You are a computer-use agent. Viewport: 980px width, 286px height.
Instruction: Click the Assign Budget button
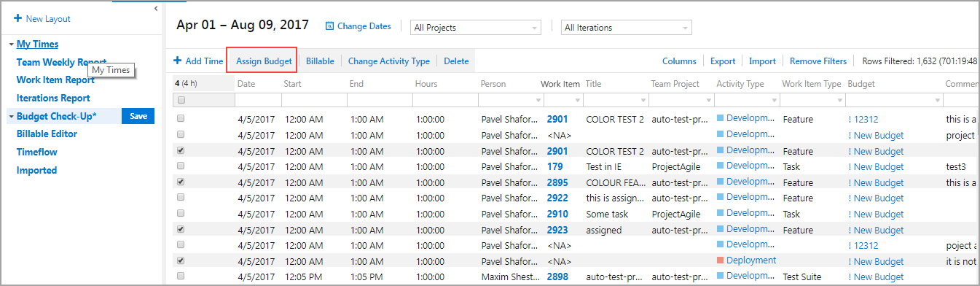pyautogui.click(x=264, y=61)
